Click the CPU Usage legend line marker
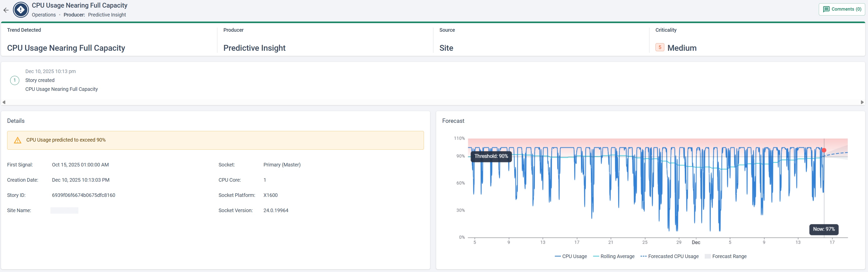Viewport: 868px width, 272px height. [x=558, y=256]
